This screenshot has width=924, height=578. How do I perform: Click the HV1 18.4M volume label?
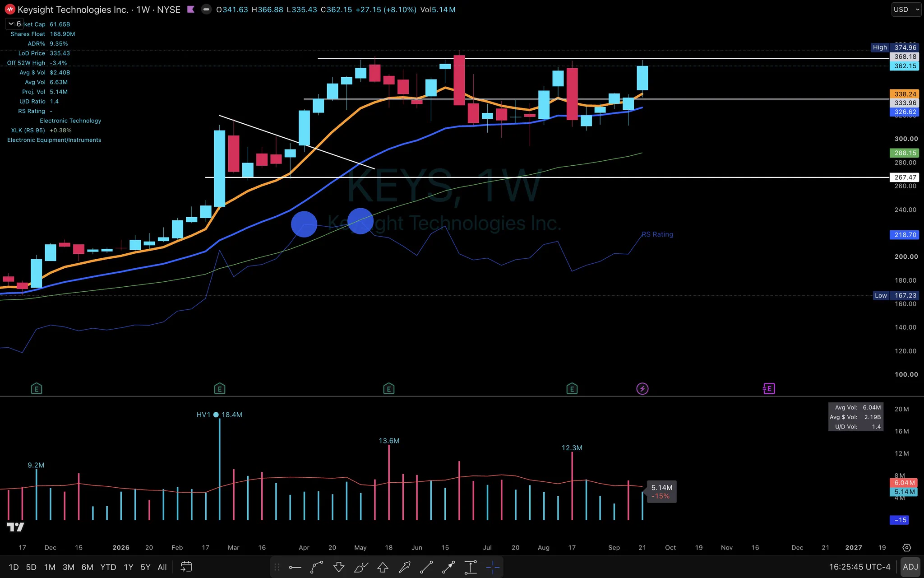tap(219, 415)
